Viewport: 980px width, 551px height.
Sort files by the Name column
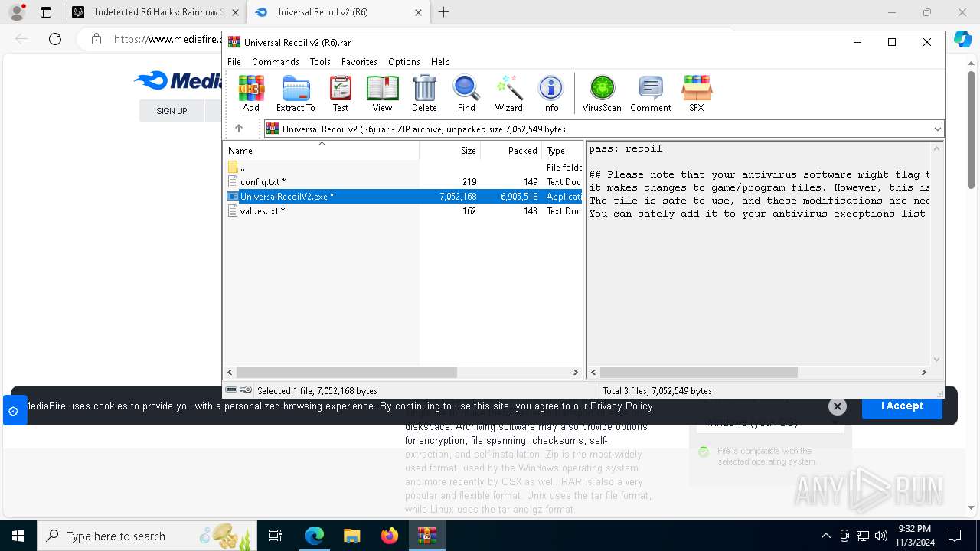tap(321, 151)
